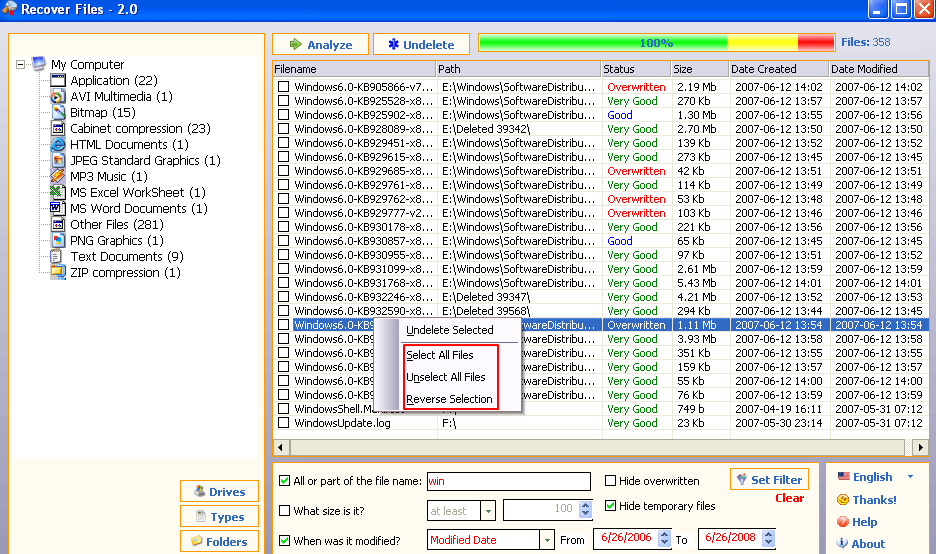The width and height of the screenshot is (936, 554).
Task: Click the blue Undelete star icon
Action: tap(393, 44)
